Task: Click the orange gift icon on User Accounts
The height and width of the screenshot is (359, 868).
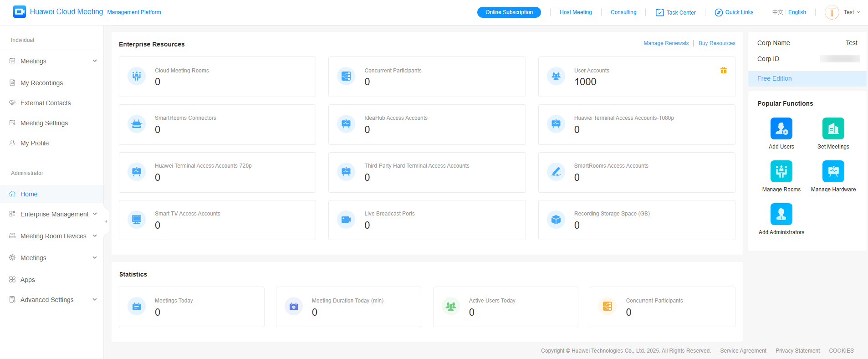Action: [x=724, y=70]
